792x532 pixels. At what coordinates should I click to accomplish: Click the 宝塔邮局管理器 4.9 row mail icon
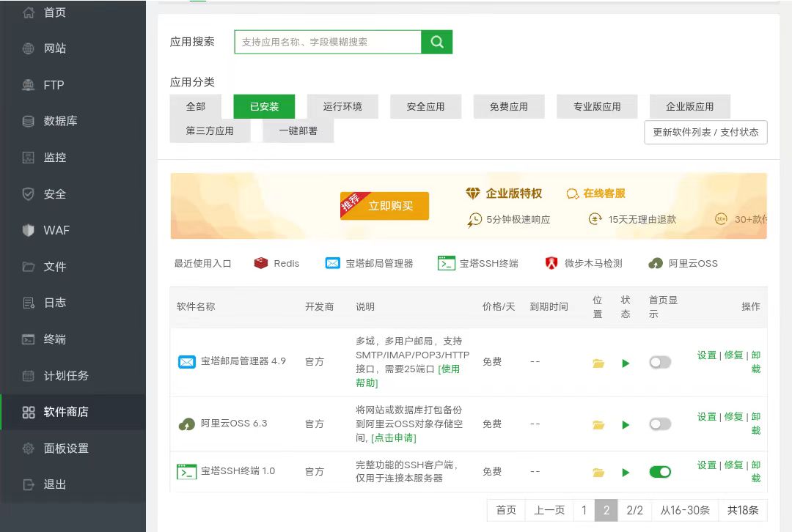tap(187, 362)
